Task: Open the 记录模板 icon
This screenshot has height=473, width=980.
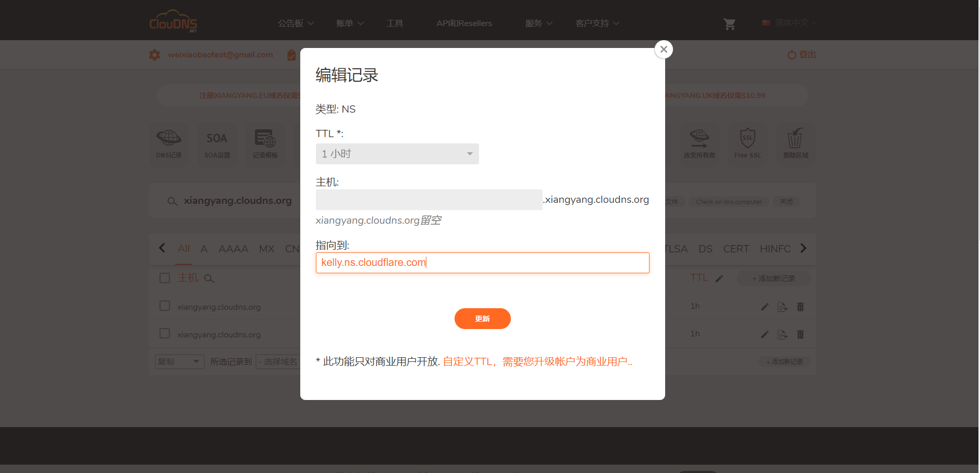Action: (x=265, y=144)
